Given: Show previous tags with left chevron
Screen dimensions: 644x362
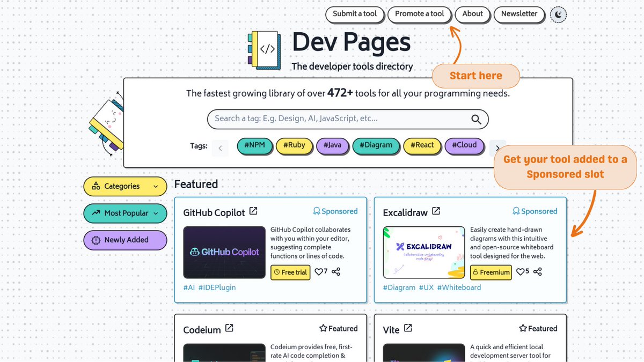Looking at the screenshot, I should (220, 147).
